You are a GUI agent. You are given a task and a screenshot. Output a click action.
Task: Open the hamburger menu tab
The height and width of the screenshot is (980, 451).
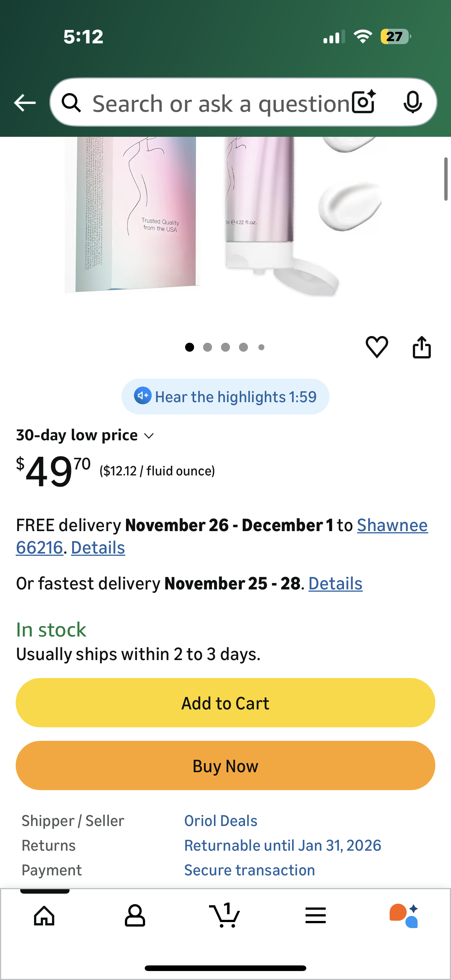(x=315, y=915)
